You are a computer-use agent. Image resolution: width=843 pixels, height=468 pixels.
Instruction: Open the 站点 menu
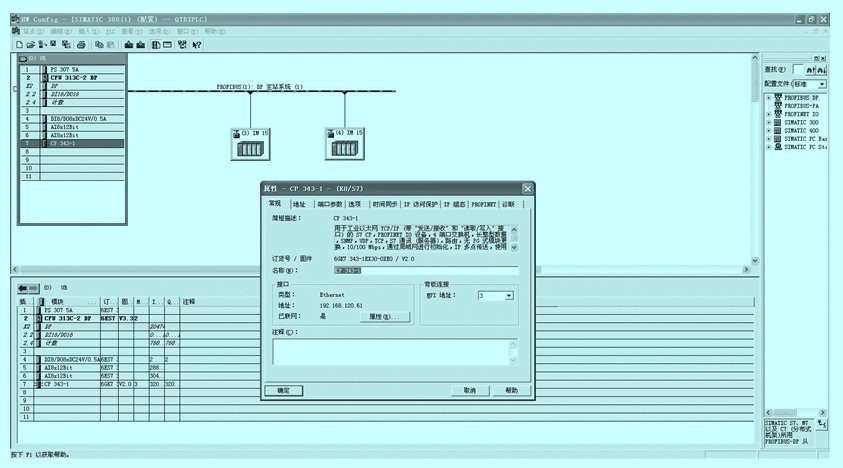pyautogui.click(x=33, y=32)
